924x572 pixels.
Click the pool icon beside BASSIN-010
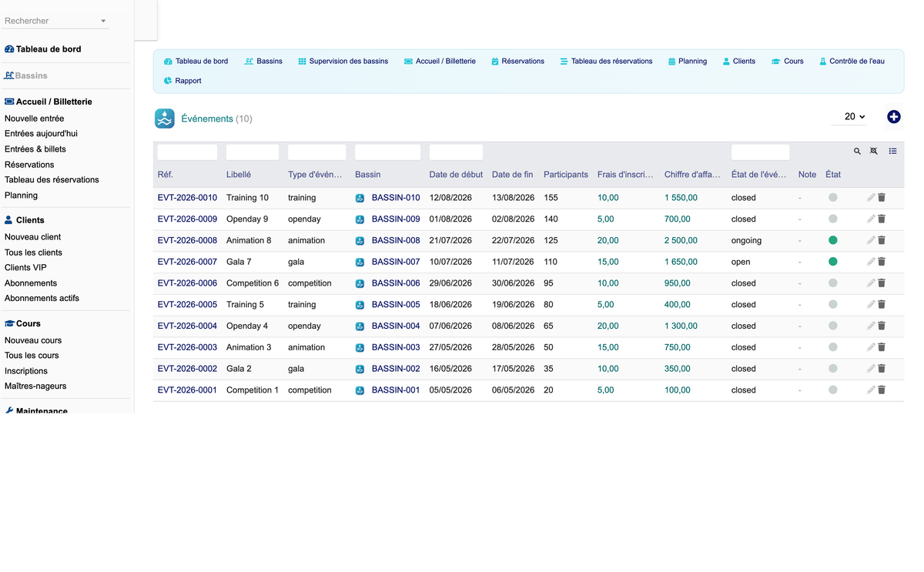click(360, 198)
